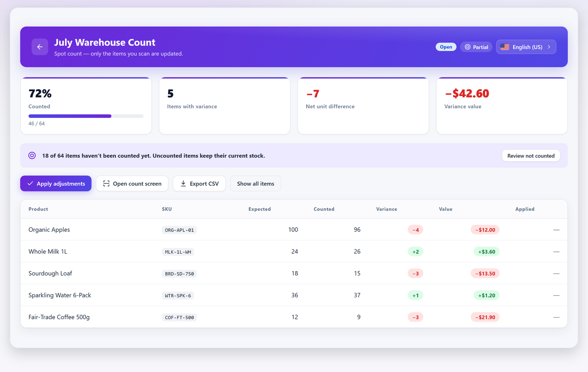The width and height of the screenshot is (588, 372).
Task: Export CSV of the count
Action: pyautogui.click(x=199, y=183)
